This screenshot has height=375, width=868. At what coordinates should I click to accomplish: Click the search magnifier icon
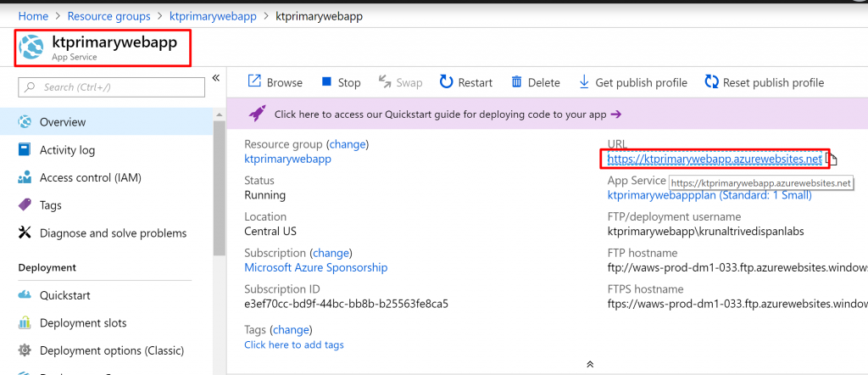[x=31, y=87]
